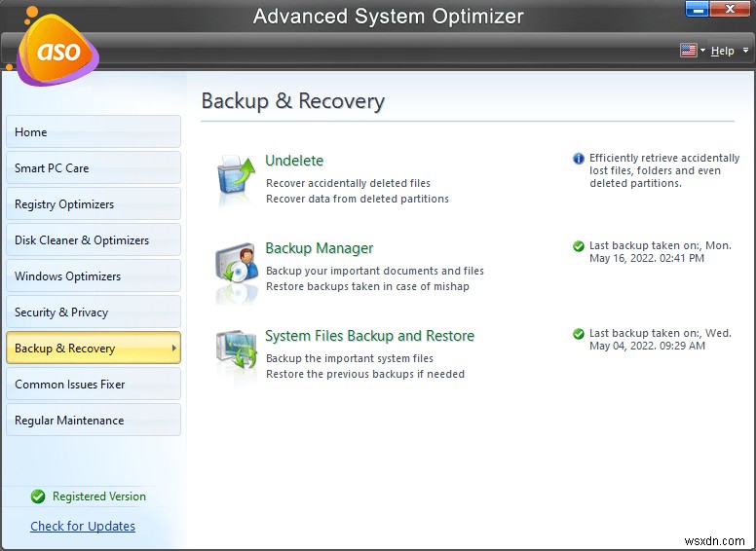756x551 pixels.
Task: Check for Updates link
Action: [83, 527]
